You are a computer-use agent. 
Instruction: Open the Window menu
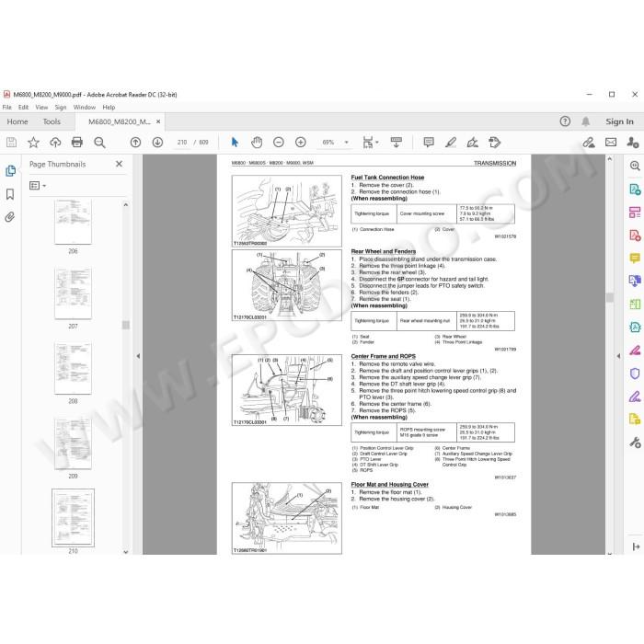coord(85,108)
